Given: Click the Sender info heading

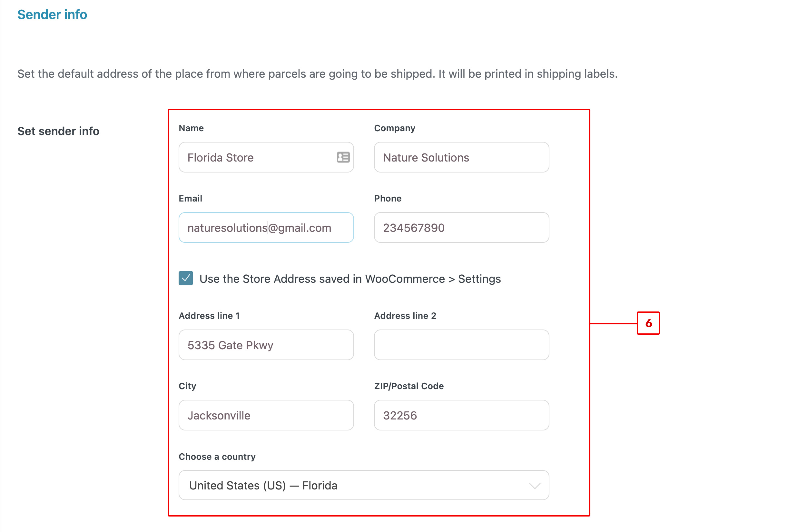Looking at the screenshot, I should tap(52, 15).
